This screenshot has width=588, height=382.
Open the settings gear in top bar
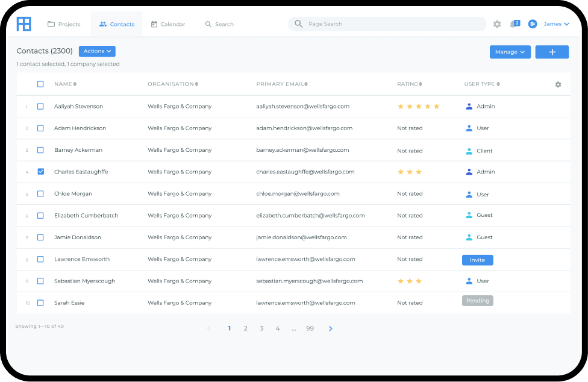point(497,24)
